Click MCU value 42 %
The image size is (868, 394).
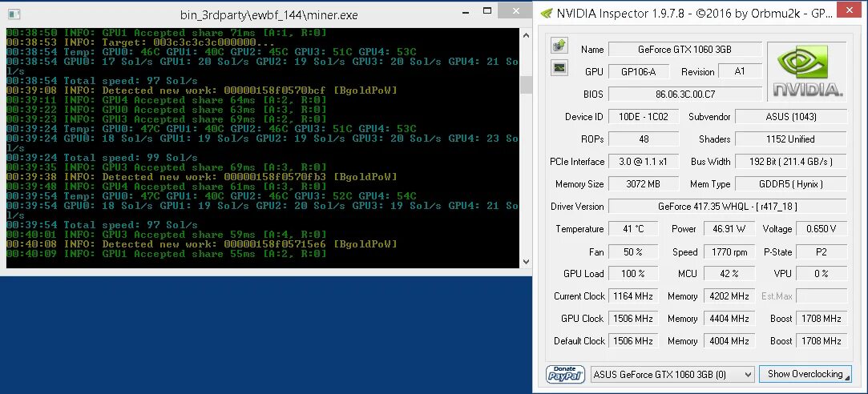point(729,273)
